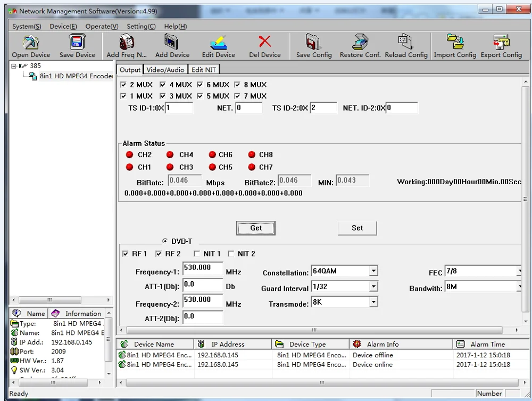Viewport: 532px width, 401px height.
Task: Click the Import Config toolbar icon
Action: pos(455,42)
